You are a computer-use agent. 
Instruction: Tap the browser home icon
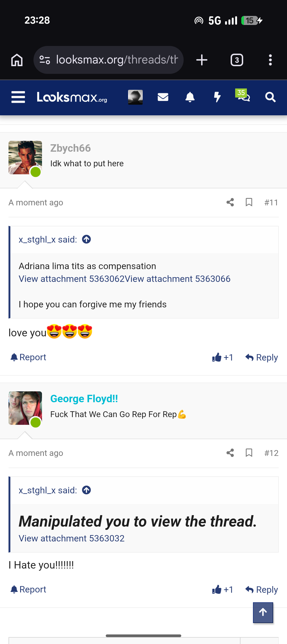17,60
